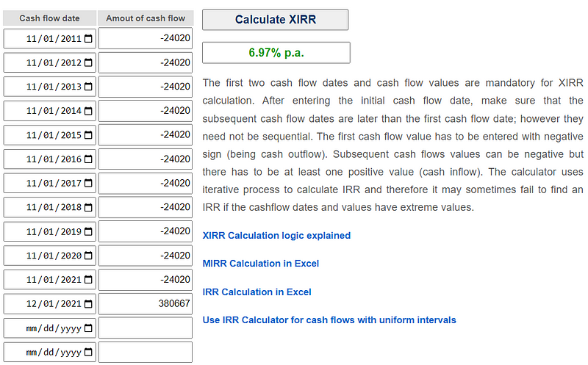Open calendar icon in last empty date row

point(88,353)
